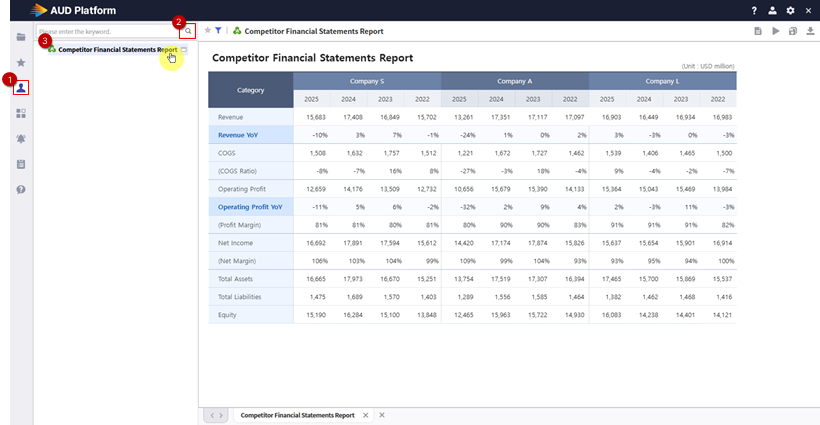The image size is (820, 425).
Task: Select the personal reports user icon in sidebar
Action: tap(21, 88)
